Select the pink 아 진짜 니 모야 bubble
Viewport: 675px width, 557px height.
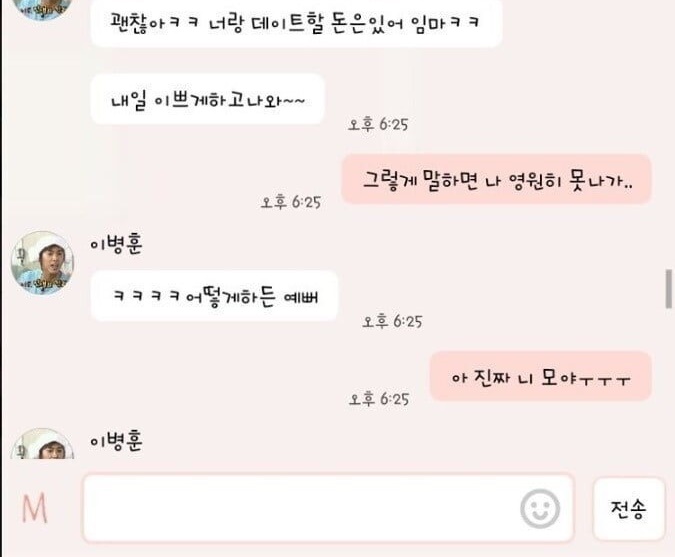click(x=541, y=376)
